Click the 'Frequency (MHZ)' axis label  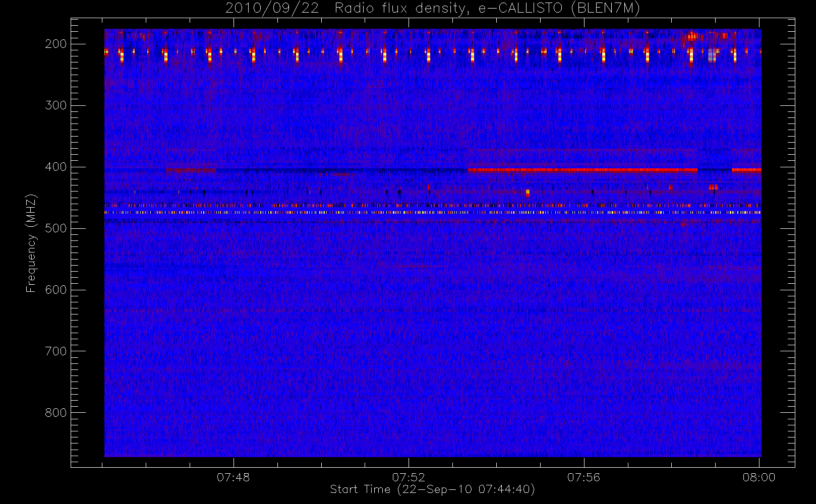pyautogui.click(x=31, y=243)
